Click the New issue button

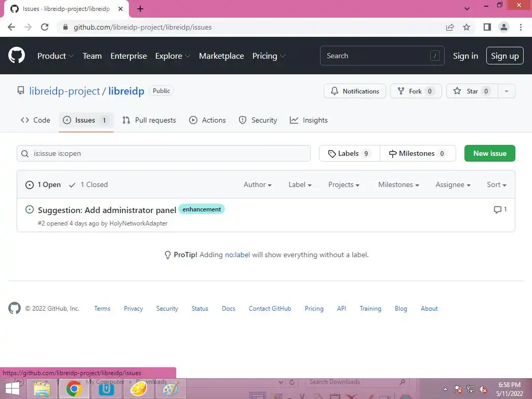tap(489, 153)
